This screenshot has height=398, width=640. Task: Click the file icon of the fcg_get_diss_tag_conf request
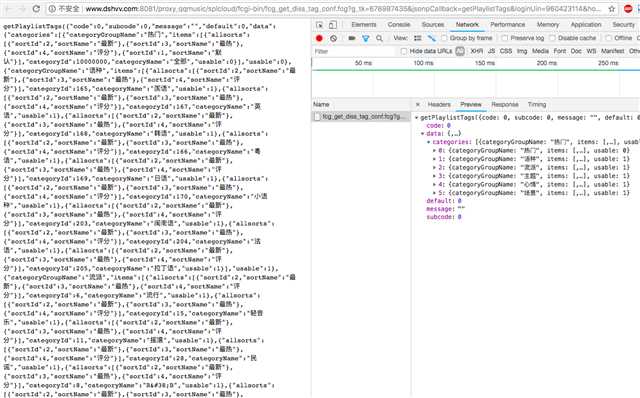click(317, 117)
